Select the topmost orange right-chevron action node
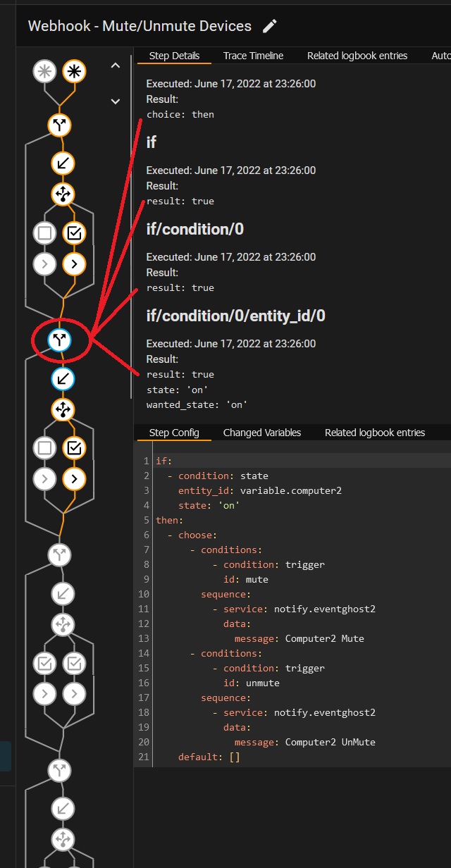451x868 pixels. pos(74,264)
